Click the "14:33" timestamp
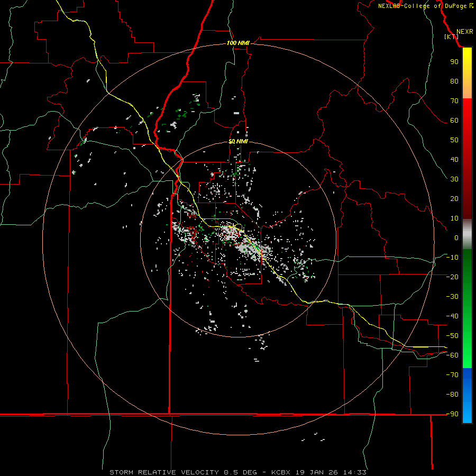This screenshot has height=476, width=476. tap(355, 472)
